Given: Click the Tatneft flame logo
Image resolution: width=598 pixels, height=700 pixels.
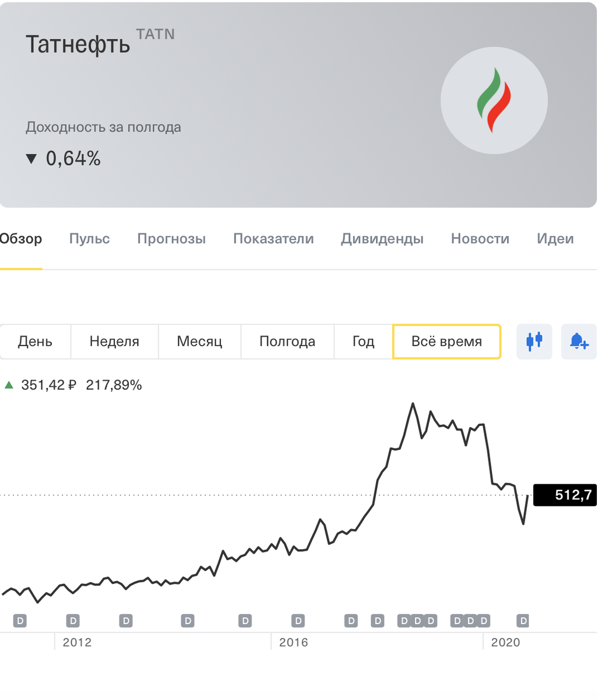Looking at the screenshot, I should pyautogui.click(x=494, y=100).
